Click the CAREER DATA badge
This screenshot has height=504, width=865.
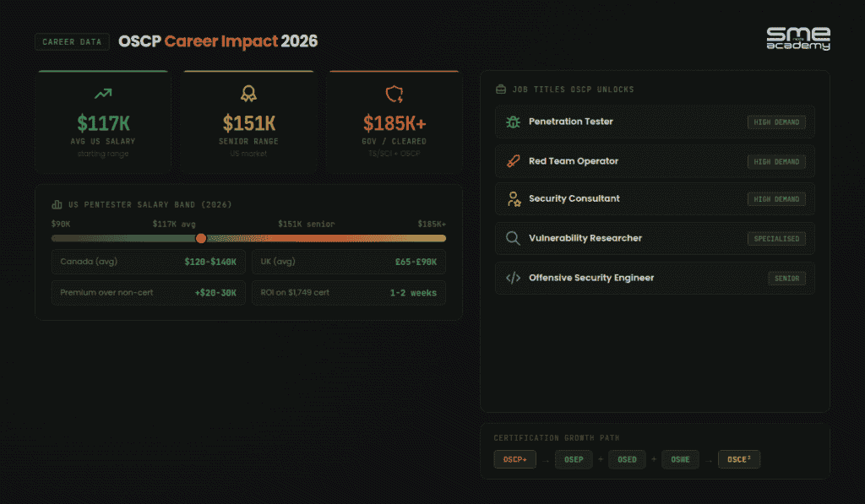pos(72,42)
